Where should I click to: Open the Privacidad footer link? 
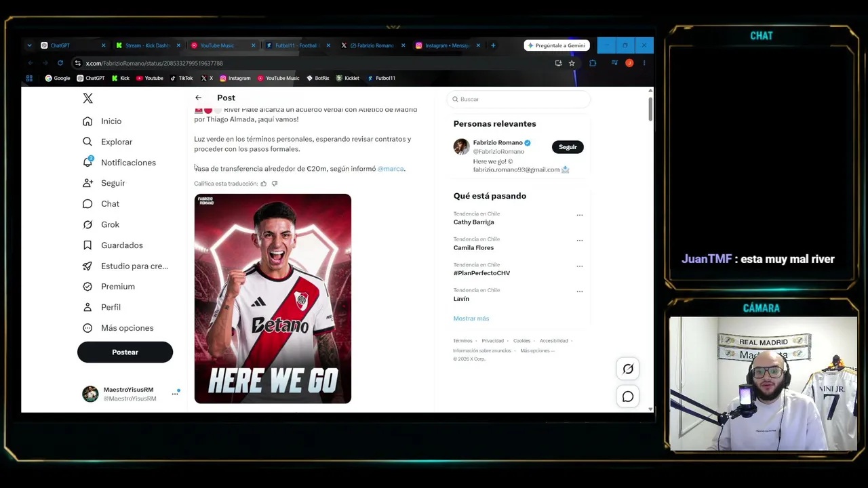[493, 341]
